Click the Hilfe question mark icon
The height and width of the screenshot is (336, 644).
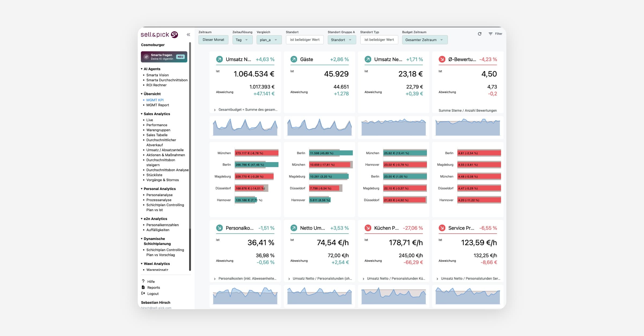pos(143,281)
